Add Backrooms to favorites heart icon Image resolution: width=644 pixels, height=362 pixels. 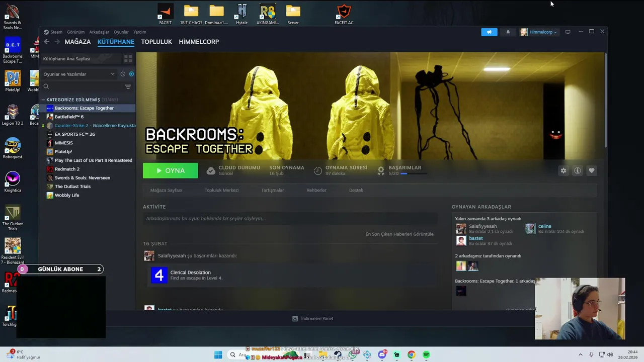coord(592,170)
